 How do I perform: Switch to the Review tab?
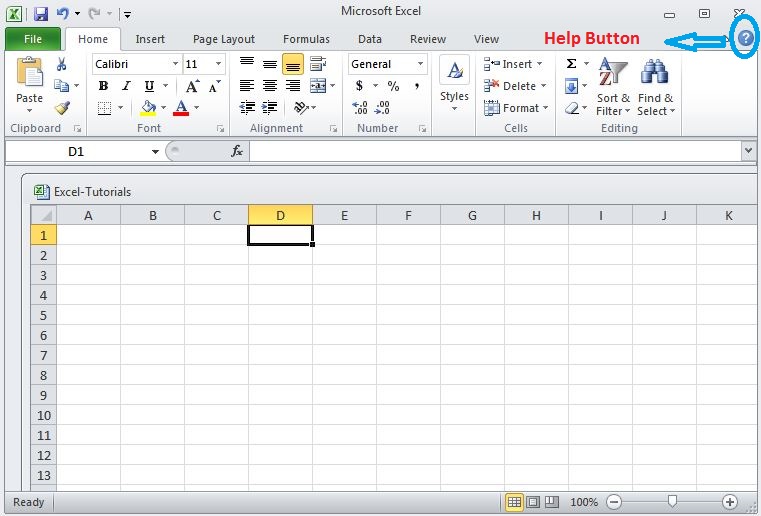[428, 39]
